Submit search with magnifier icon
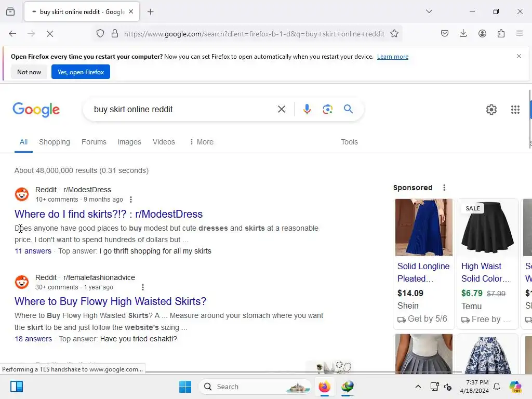The height and width of the screenshot is (399, 532). pyautogui.click(x=348, y=109)
